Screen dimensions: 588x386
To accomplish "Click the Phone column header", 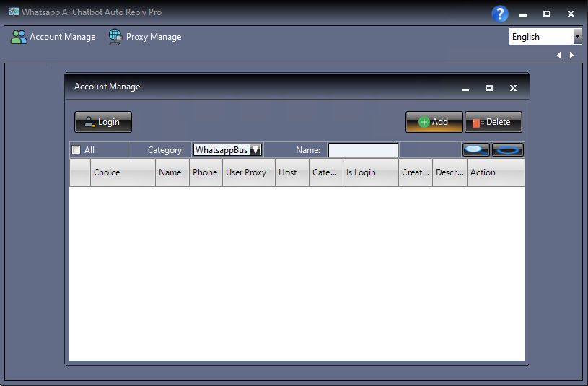I will 206,172.
